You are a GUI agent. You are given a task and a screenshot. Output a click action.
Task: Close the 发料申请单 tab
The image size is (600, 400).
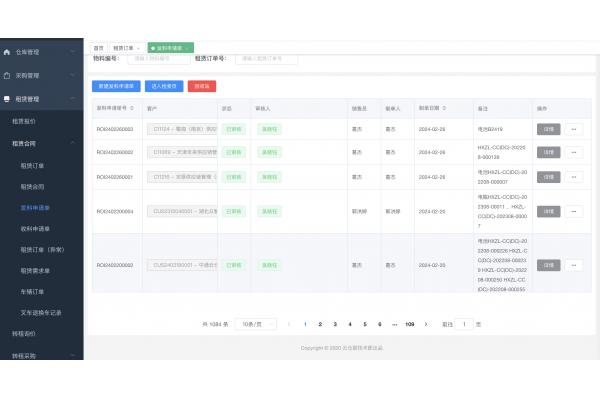tap(187, 47)
